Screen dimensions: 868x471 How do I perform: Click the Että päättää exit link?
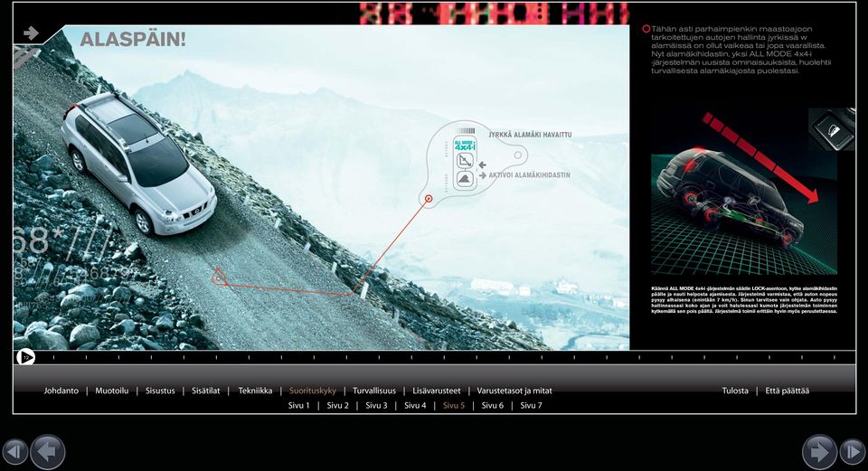coord(788,391)
